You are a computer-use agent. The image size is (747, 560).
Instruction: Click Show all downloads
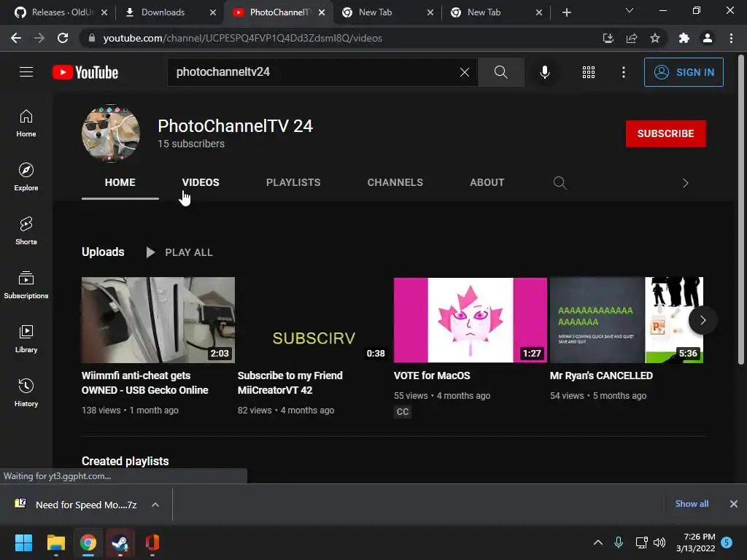[x=692, y=504]
